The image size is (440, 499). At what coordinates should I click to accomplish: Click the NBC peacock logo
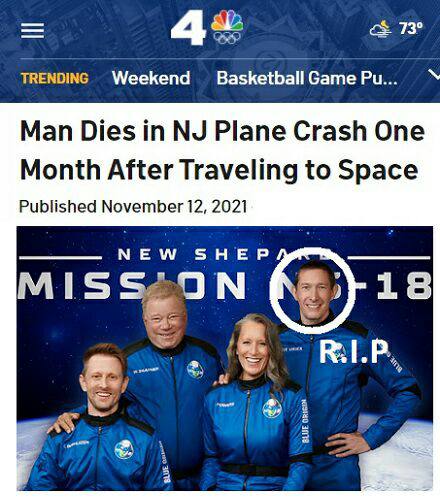(x=227, y=21)
